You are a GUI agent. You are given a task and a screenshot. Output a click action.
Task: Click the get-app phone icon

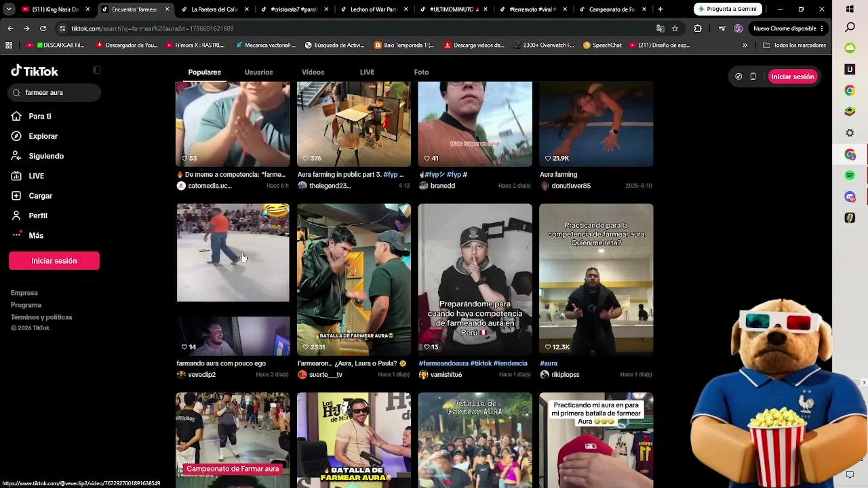pos(753,77)
